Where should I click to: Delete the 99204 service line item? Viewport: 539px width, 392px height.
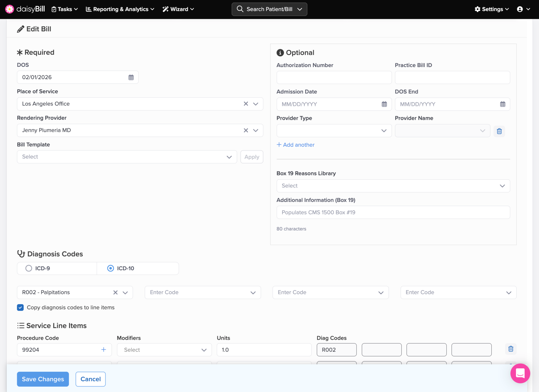(511, 349)
